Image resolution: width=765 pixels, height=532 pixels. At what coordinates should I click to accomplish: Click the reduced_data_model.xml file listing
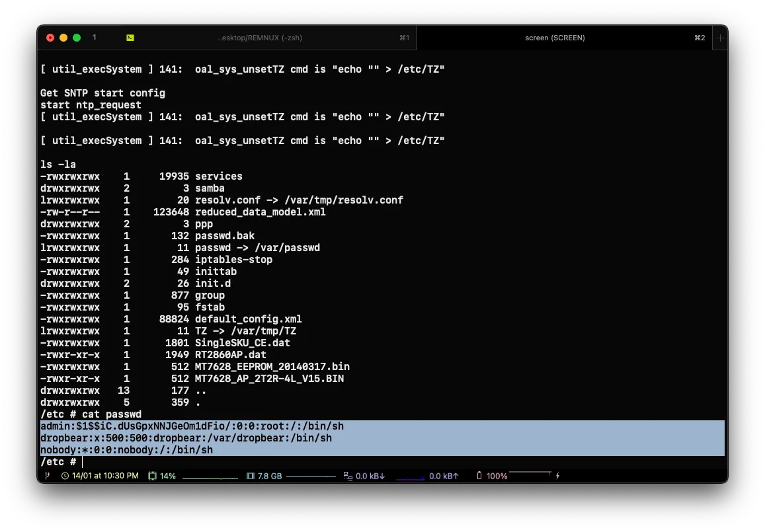(260, 212)
